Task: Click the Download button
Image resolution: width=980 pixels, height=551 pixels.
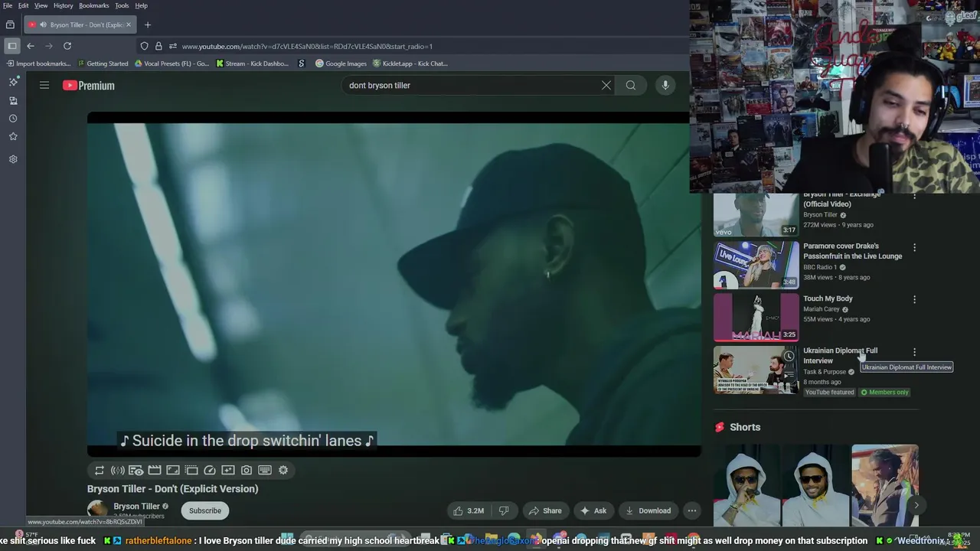Action: coord(648,510)
